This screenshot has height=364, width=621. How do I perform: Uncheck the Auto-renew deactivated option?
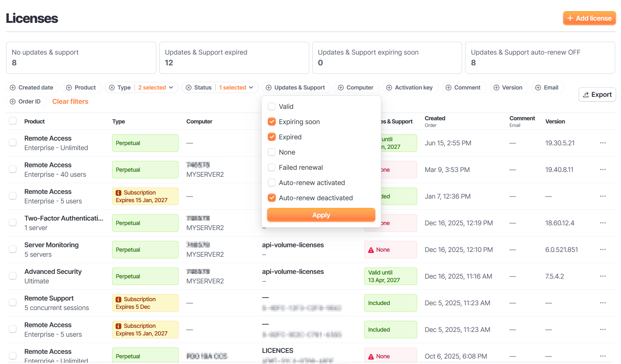tap(272, 198)
